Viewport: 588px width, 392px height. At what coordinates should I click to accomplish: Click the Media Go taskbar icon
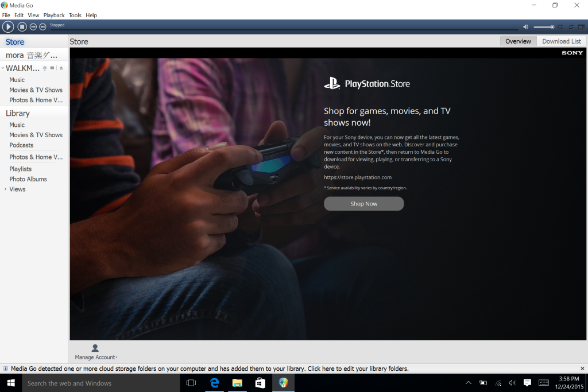[x=284, y=383]
